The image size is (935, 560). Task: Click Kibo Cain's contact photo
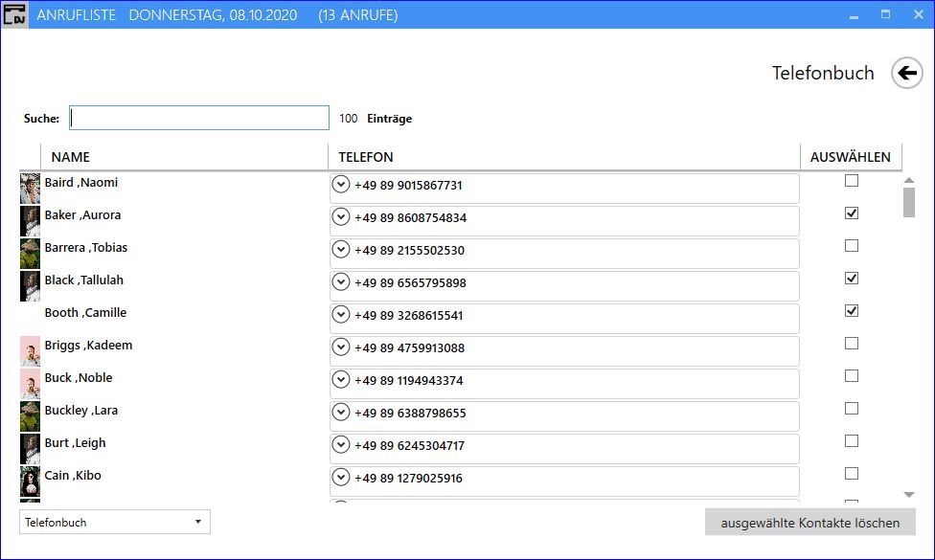click(30, 482)
